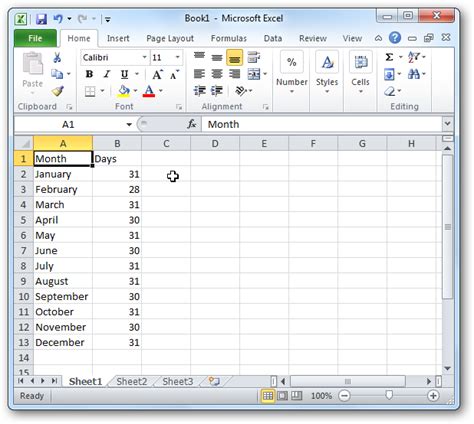Save the workbook using floppy disk icon
Screen dimensions: 474x424
tap(41, 19)
